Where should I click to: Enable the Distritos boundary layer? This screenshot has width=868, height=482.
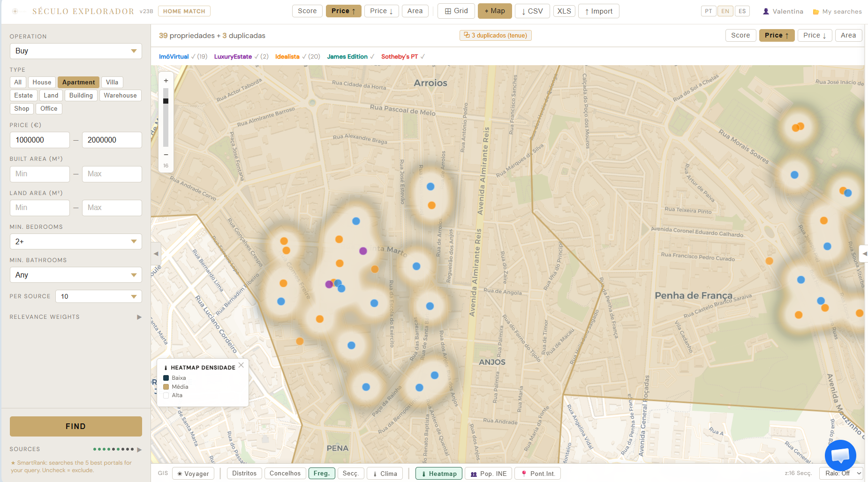coord(244,474)
